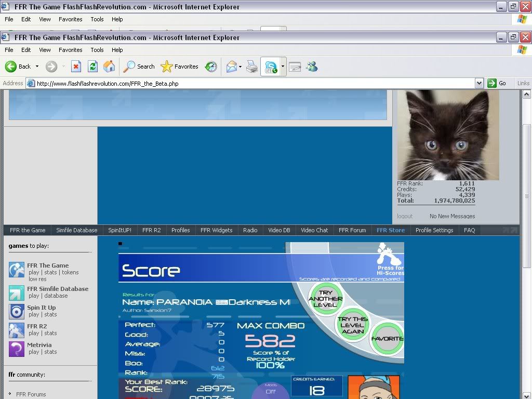Image resolution: width=532 pixels, height=399 pixels.
Task: Open the Back button history dropdown arrow
Action: tap(37, 66)
